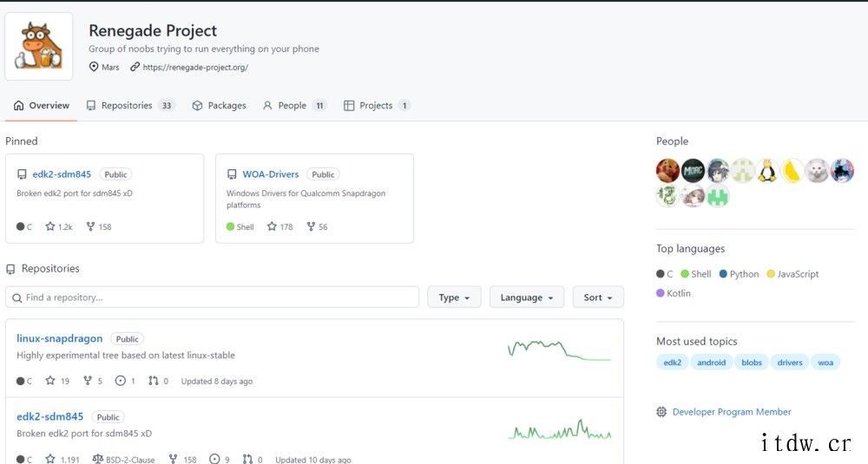
Task: Click the MORC member avatar
Action: point(693,171)
